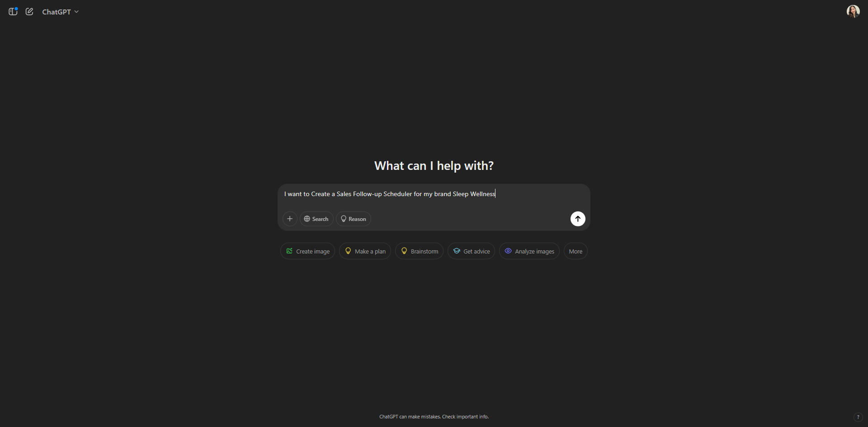Choose the Make a plan suggestion

click(x=365, y=251)
